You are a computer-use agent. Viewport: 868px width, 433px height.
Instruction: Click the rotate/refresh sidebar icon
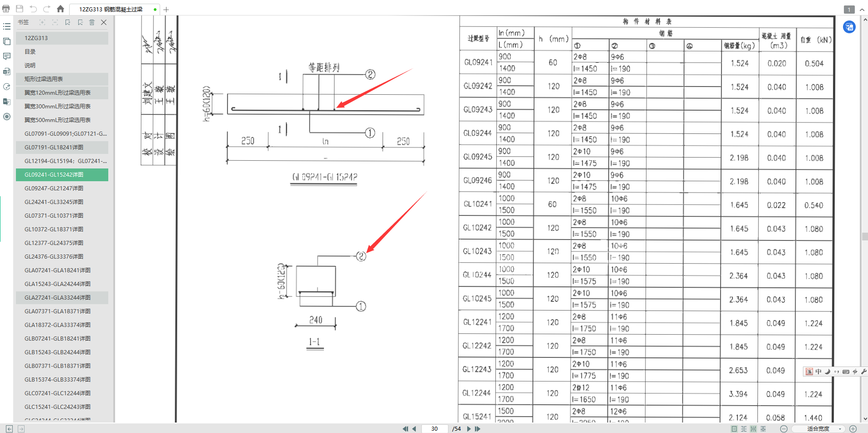pyautogui.click(x=6, y=87)
